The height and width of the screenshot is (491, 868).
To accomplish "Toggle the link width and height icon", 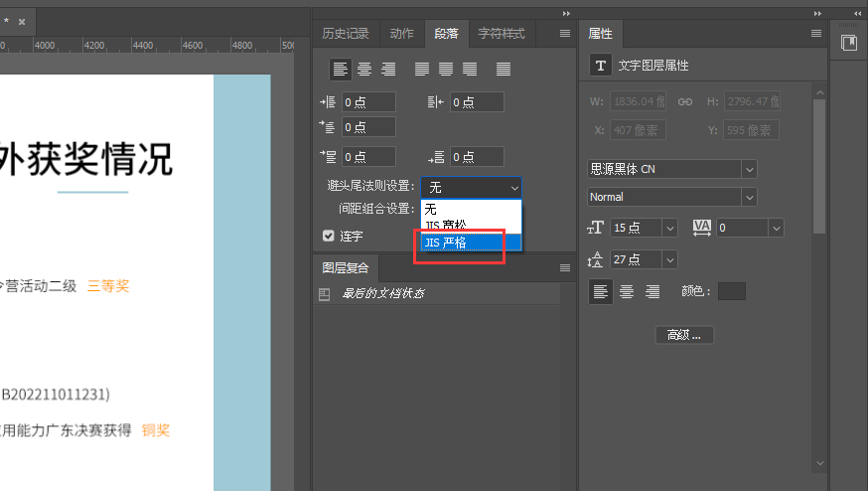I will 684,101.
